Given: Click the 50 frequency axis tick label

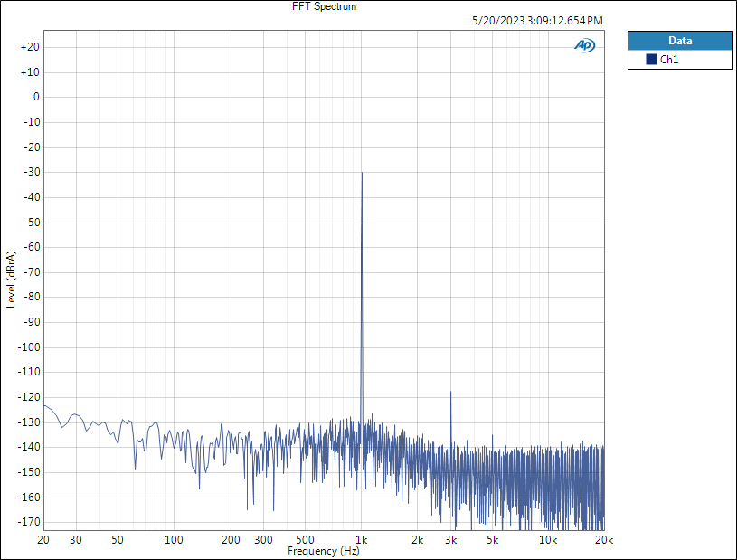Looking at the screenshot, I should 118,540.
